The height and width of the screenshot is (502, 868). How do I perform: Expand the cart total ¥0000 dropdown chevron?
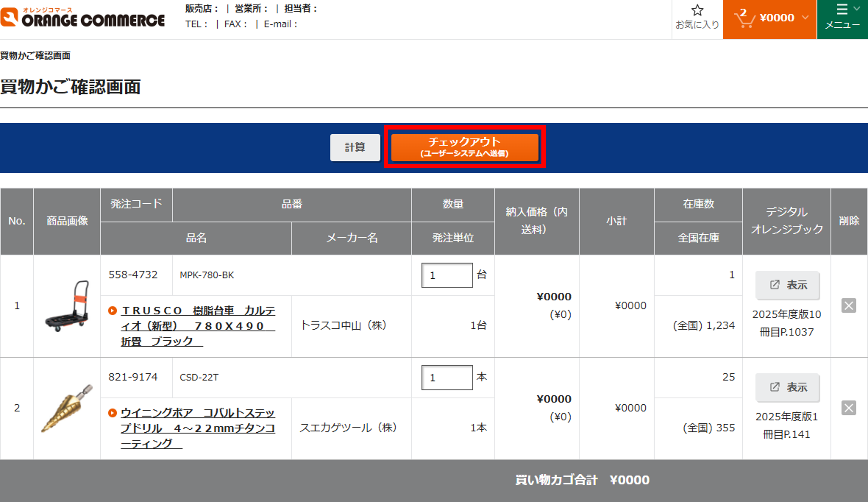[x=805, y=17]
